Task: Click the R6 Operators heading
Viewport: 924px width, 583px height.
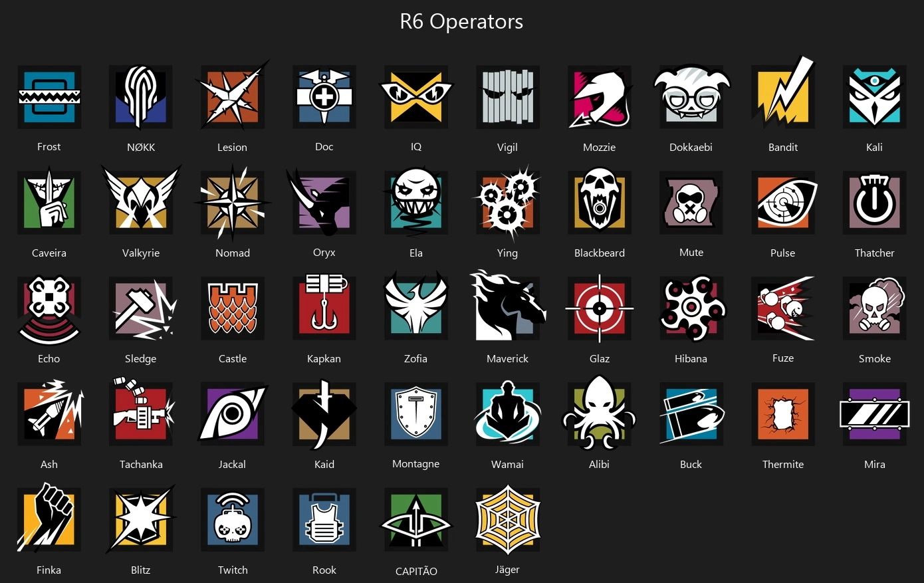Action: tap(461, 21)
